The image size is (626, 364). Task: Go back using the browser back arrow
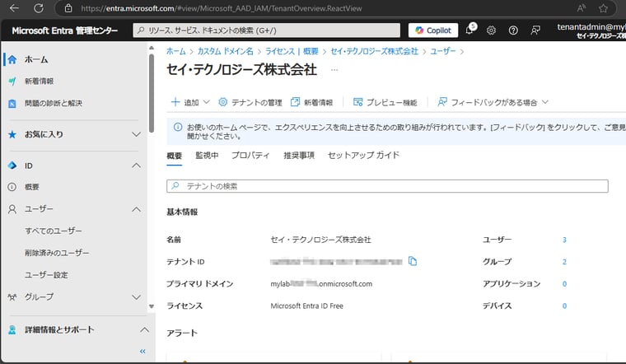[x=14, y=8]
